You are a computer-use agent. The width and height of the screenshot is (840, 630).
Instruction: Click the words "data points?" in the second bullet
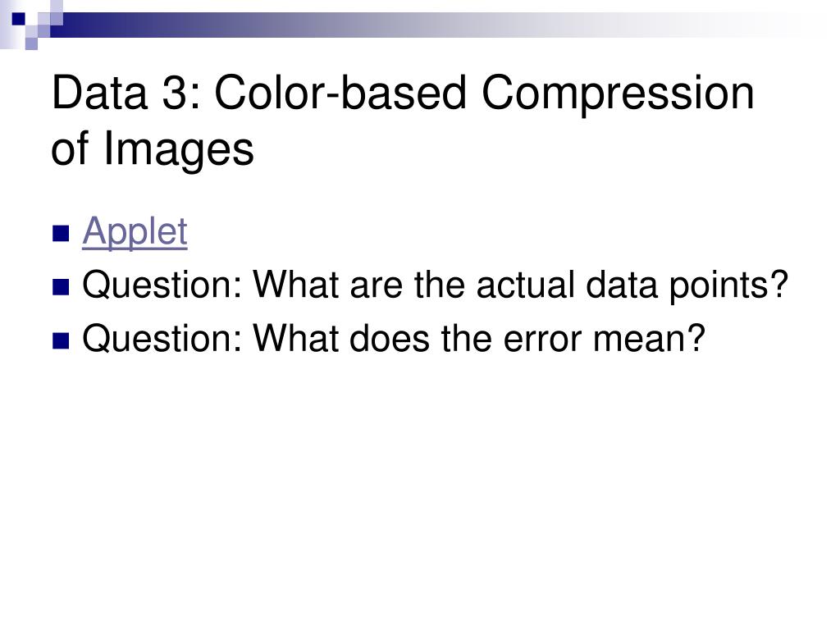(x=687, y=285)
